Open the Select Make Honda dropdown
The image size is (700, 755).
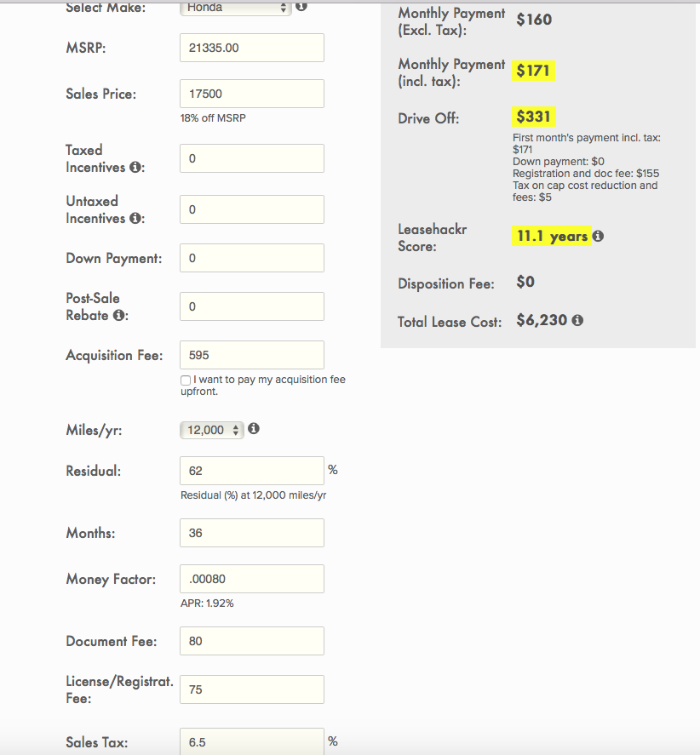coord(236,8)
